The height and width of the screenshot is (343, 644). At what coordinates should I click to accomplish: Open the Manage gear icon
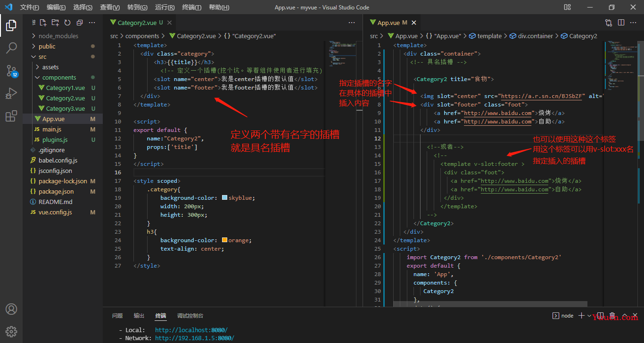pos(11,332)
